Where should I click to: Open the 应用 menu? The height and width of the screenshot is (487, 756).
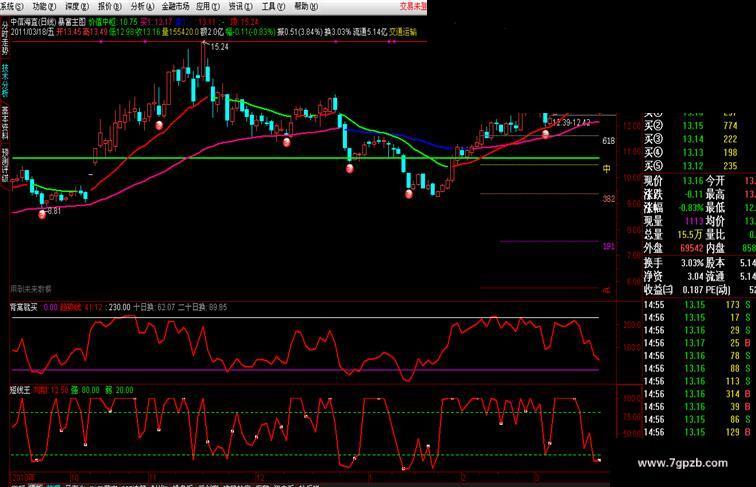[207, 6]
